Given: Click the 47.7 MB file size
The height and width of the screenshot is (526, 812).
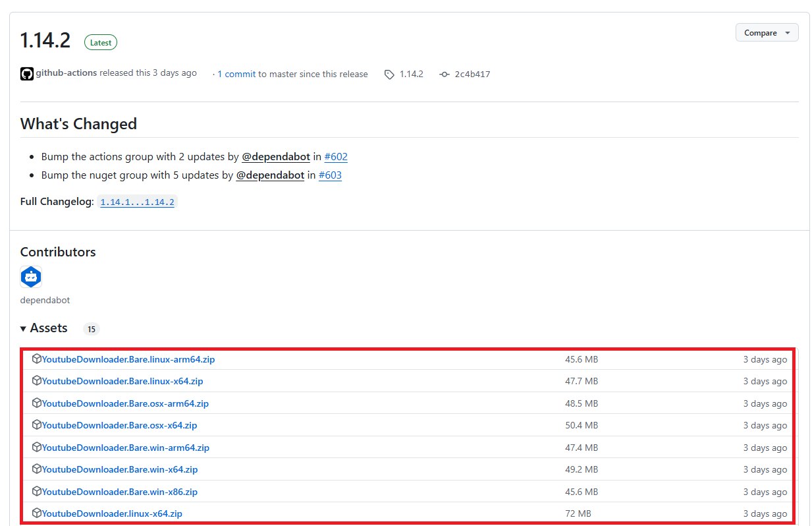Looking at the screenshot, I should [x=582, y=381].
